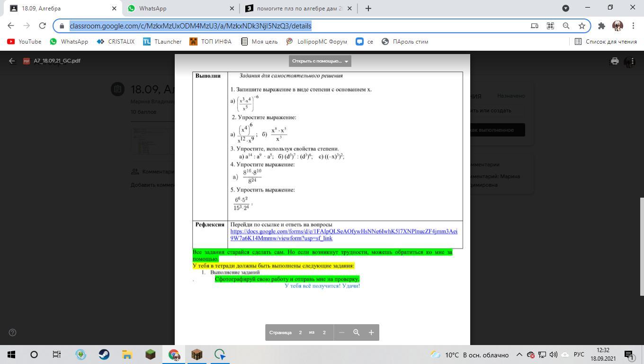
Task: Click the print icon in PDF viewer
Action: (614, 61)
